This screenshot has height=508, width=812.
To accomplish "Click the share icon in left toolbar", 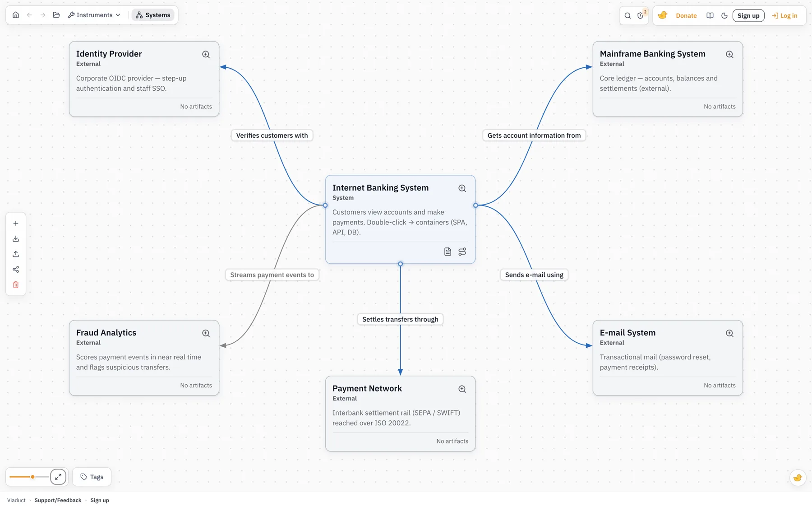I will pos(16,270).
